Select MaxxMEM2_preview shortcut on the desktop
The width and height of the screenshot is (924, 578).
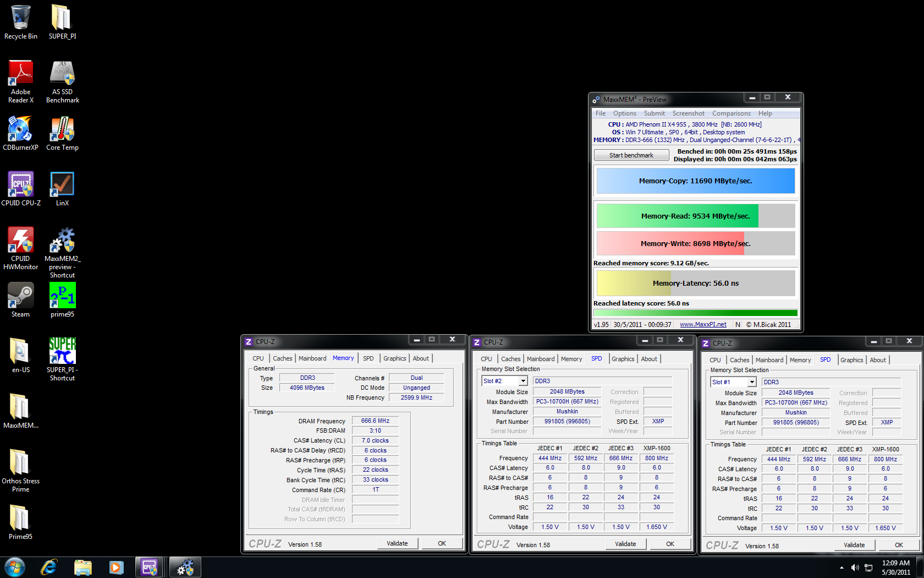coord(62,252)
